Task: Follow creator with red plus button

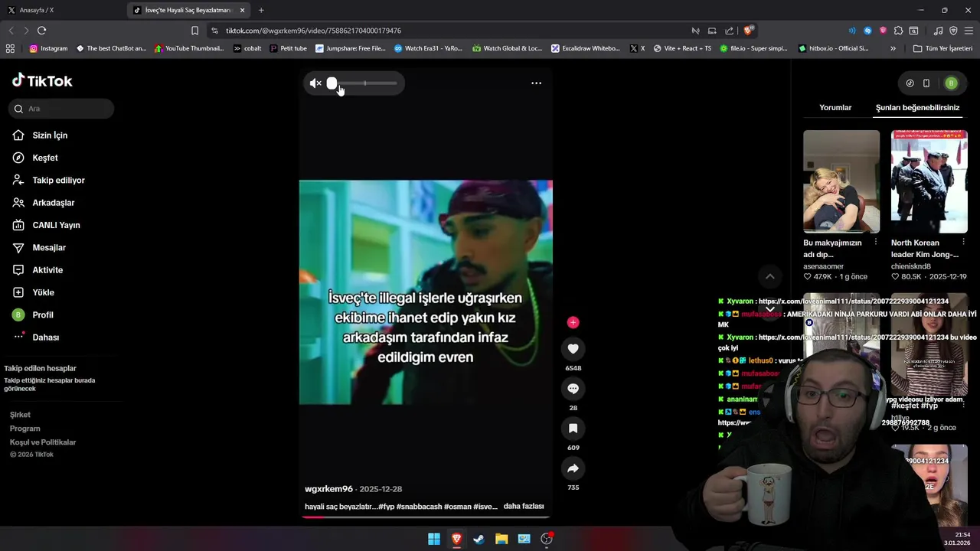Action: (573, 322)
